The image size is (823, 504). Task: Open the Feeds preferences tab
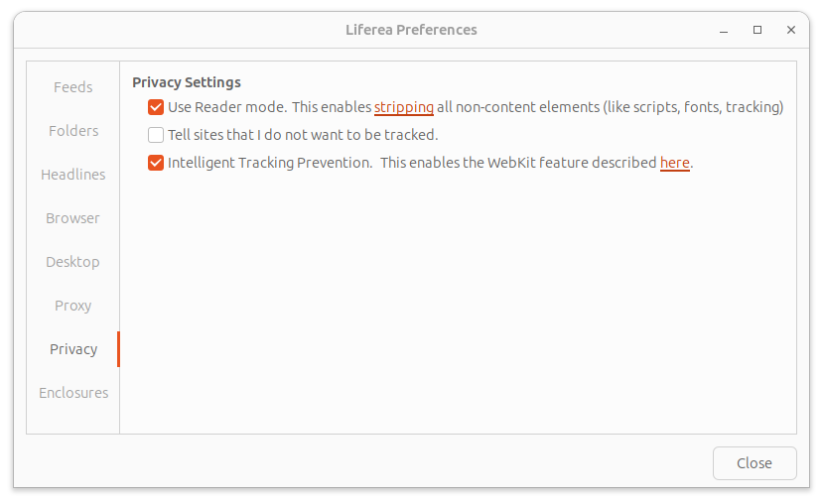tap(73, 87)
